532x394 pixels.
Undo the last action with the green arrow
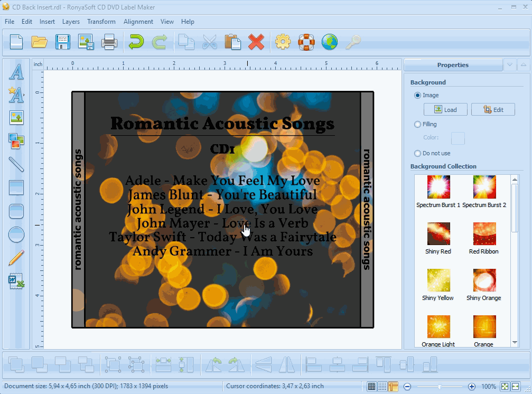136,42
